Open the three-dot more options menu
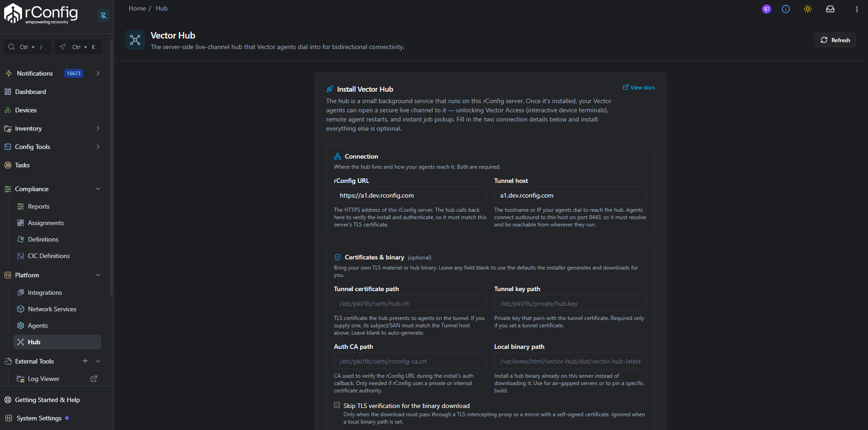This screenshot has width=868, height=430. point(857,9)
